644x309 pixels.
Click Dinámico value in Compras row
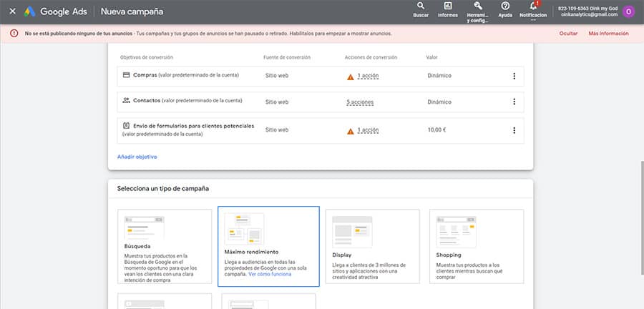(439, 76)
